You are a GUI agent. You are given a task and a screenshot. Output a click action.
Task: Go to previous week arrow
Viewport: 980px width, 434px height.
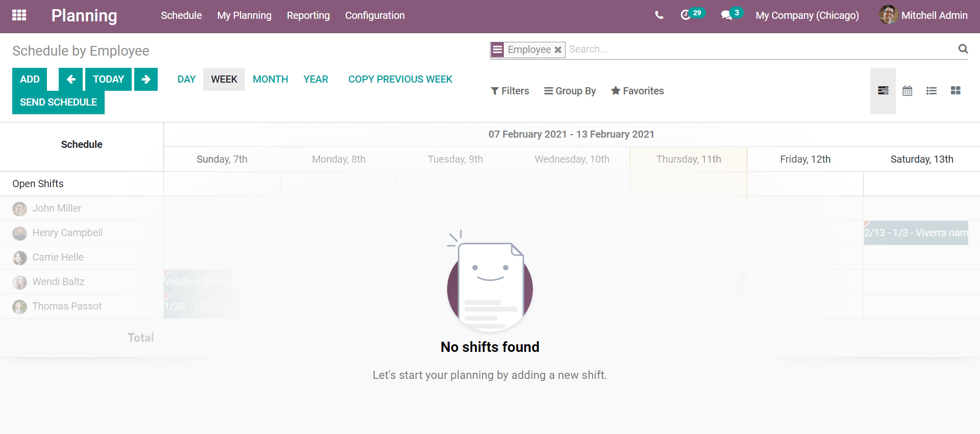click(x=70, y=79)
